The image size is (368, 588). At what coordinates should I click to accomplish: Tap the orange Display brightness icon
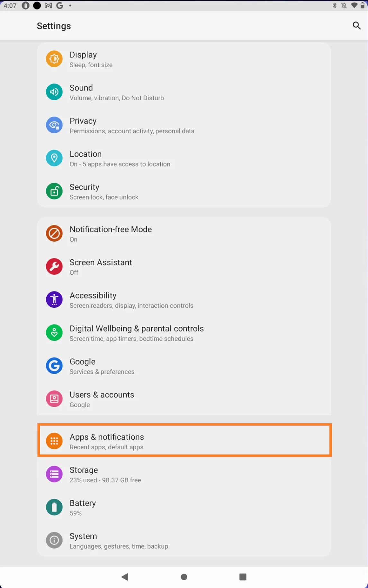(54, 59)
